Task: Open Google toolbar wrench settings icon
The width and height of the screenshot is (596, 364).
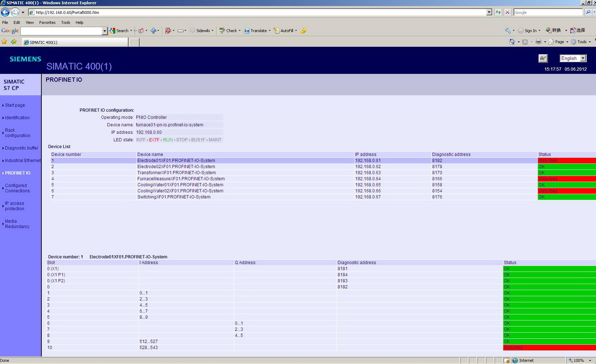Action: [x=508, y=31]
